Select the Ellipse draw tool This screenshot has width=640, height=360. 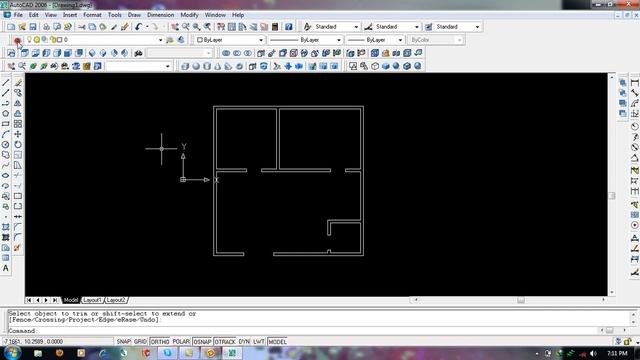[x=6, y=176]
